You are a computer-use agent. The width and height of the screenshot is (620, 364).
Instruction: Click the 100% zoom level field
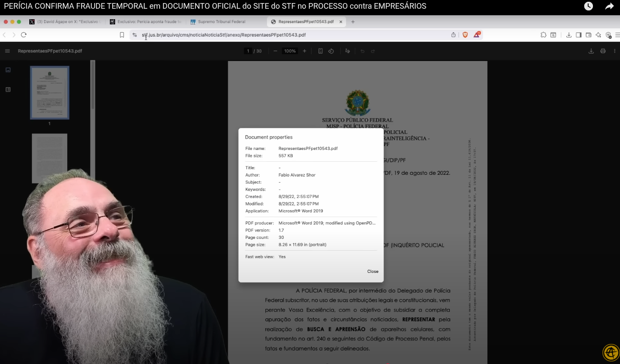290,51
